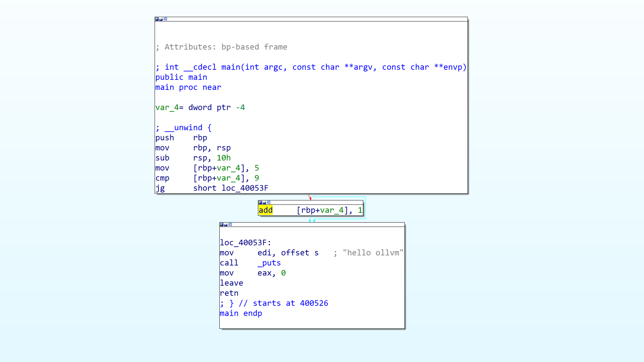The height and width of the screenshot is (362, 644).
Task: Click the _puts call target
Action: coord(269,263)
